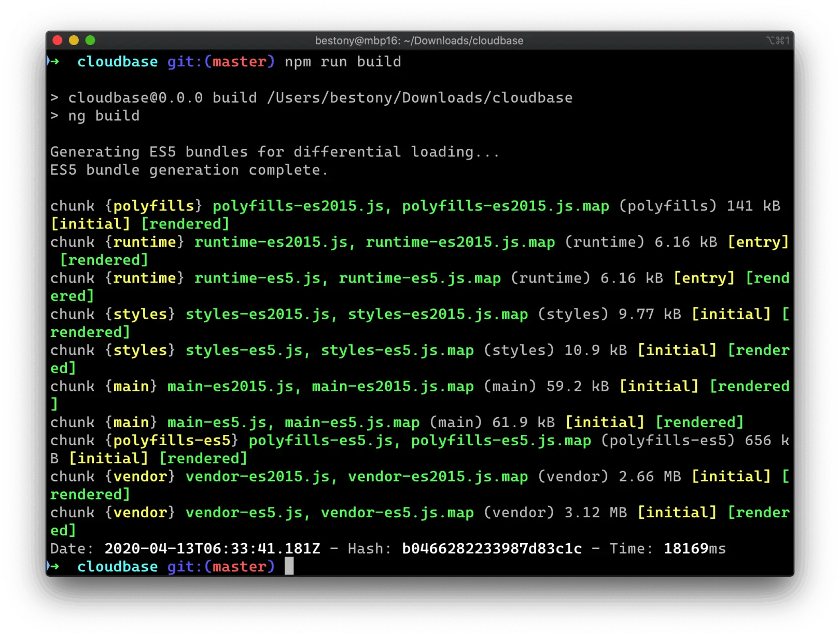This screenshot has height=637, width=840.
Task: Click the 'main-es2015.js.map' file name
Action: tap(393, 387)
